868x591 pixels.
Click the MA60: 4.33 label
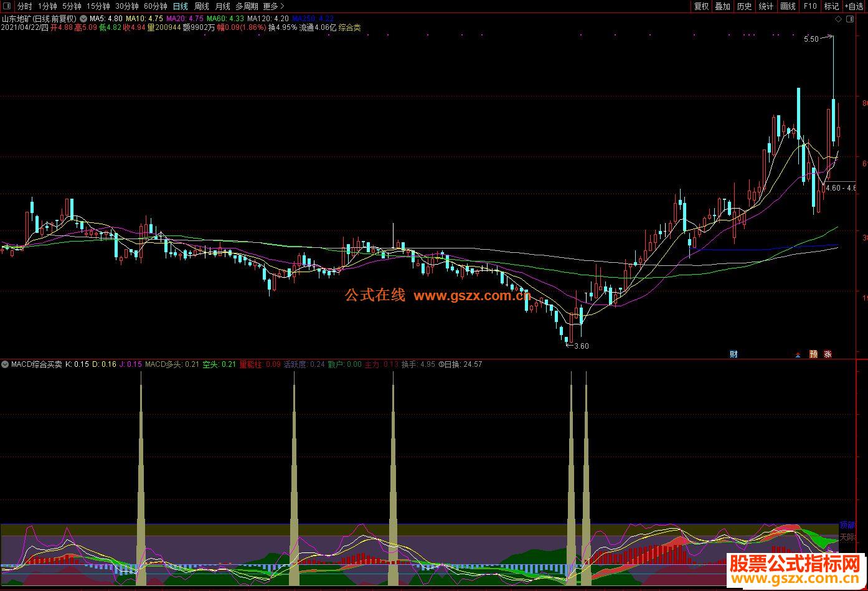(x=225, y=19)
